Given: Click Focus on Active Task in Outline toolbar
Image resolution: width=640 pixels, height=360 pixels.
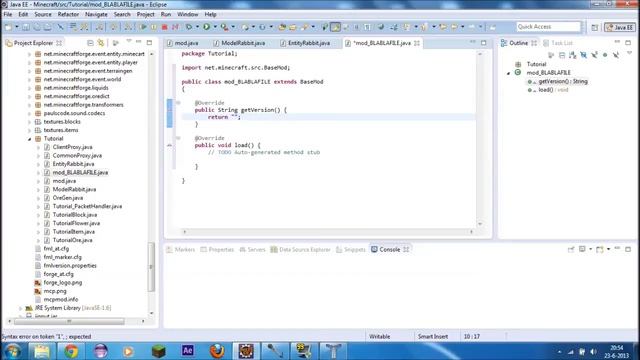Looking at the screenshot, I should (551, 55).
